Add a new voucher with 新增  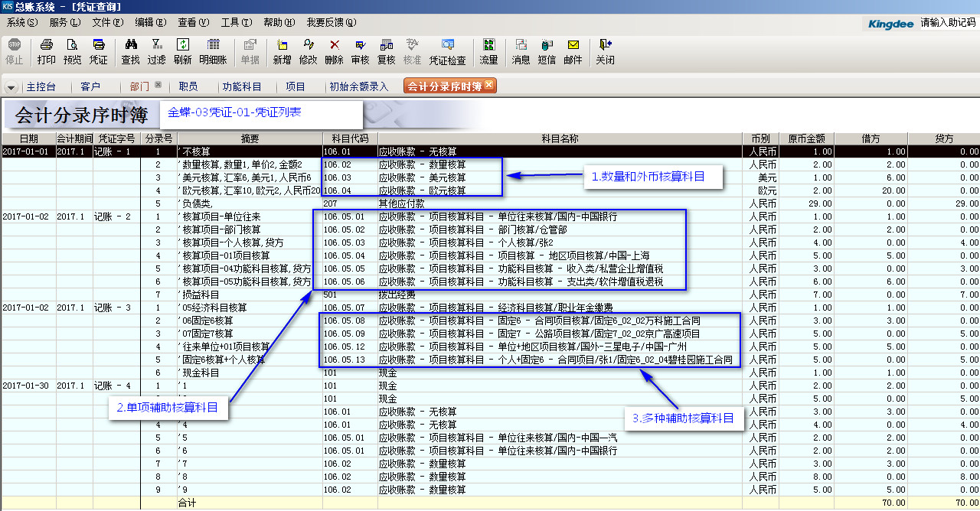pyautogui.click(x=282, y=51)
